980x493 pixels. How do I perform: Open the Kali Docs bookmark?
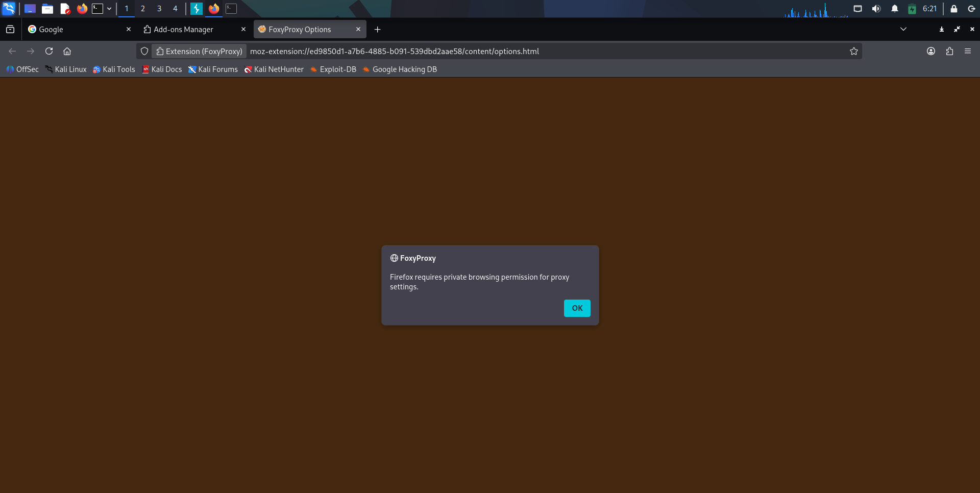(x=162, y=69)
